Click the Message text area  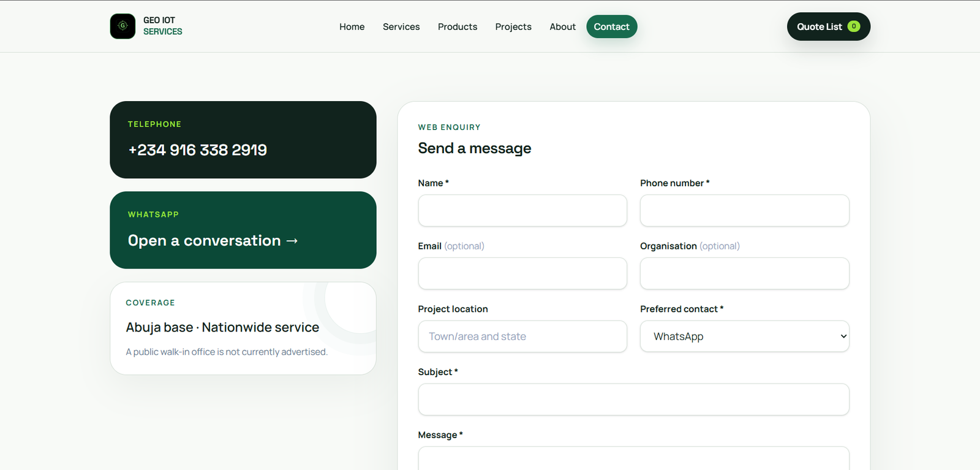click(x=634, y=458)
